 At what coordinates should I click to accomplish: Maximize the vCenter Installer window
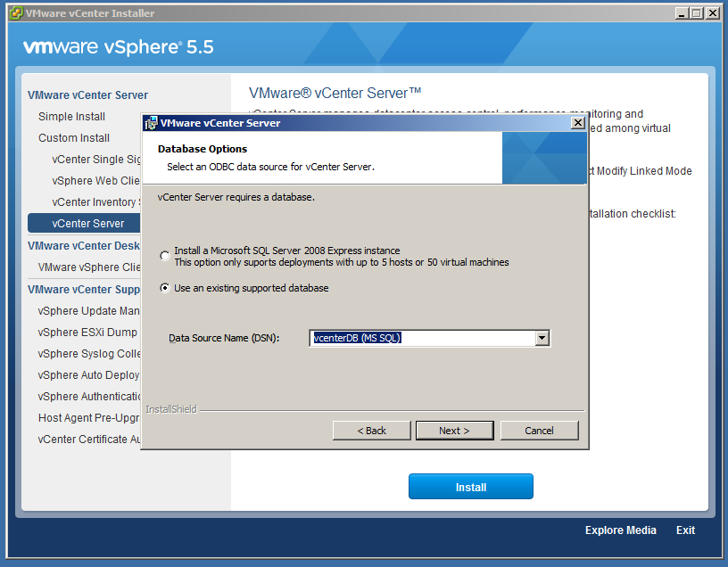pos(697,13)
